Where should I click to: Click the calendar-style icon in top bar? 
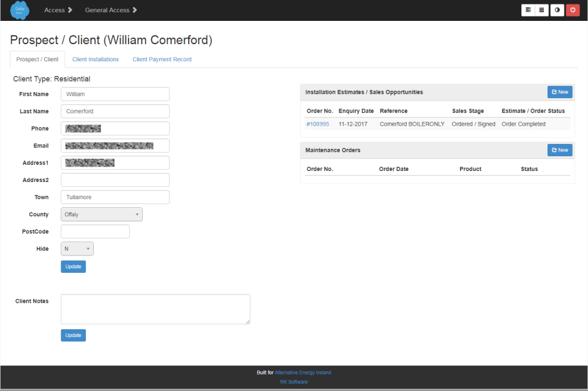[528, 10]
